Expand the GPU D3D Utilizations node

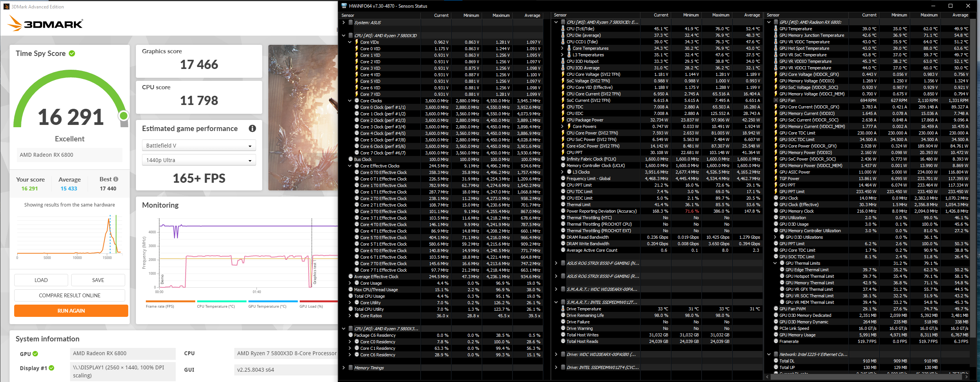click(x=775, y=237)
